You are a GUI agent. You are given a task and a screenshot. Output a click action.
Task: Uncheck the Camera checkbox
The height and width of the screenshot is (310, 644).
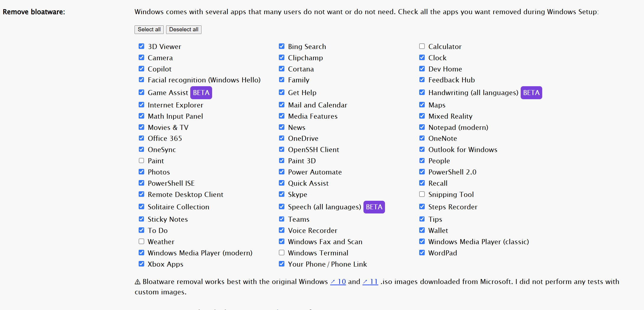(142, 58)
